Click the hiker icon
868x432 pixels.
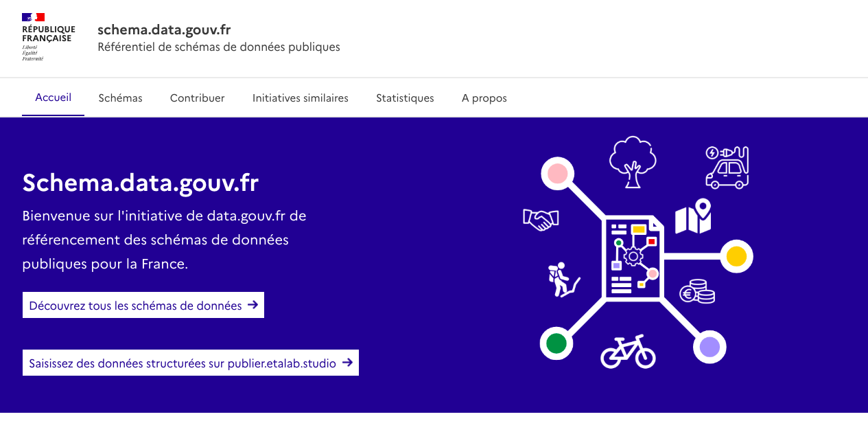click(x=562, y=280)
